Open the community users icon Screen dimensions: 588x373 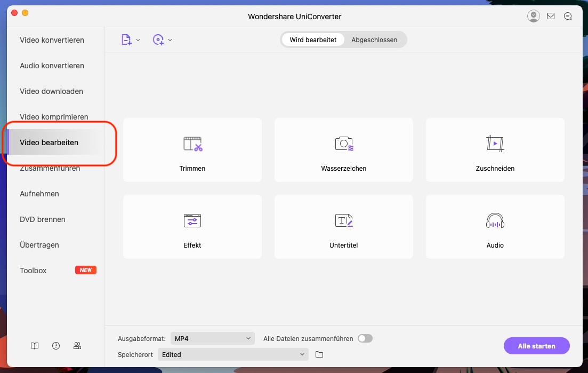tap(77, 346)
